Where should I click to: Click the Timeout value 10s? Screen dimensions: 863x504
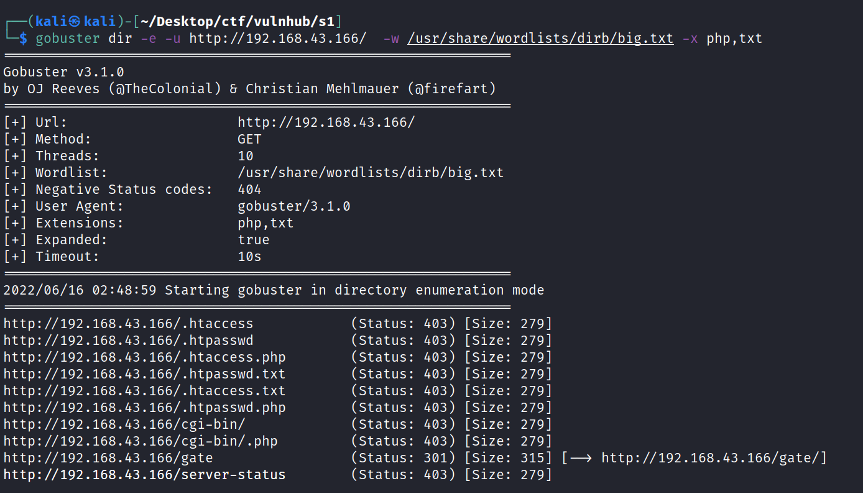click(x=249, y=257)
